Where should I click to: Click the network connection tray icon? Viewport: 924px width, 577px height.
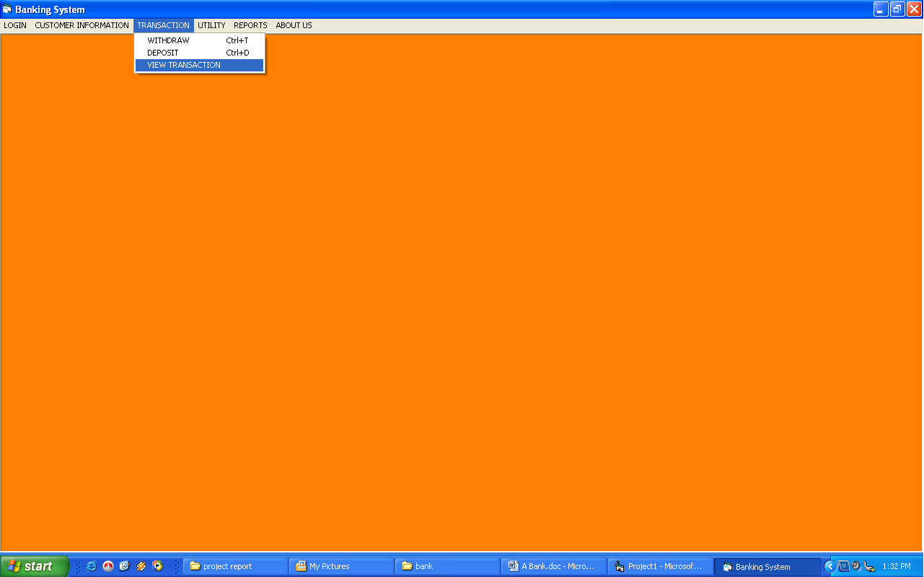[x=843, y=566]
